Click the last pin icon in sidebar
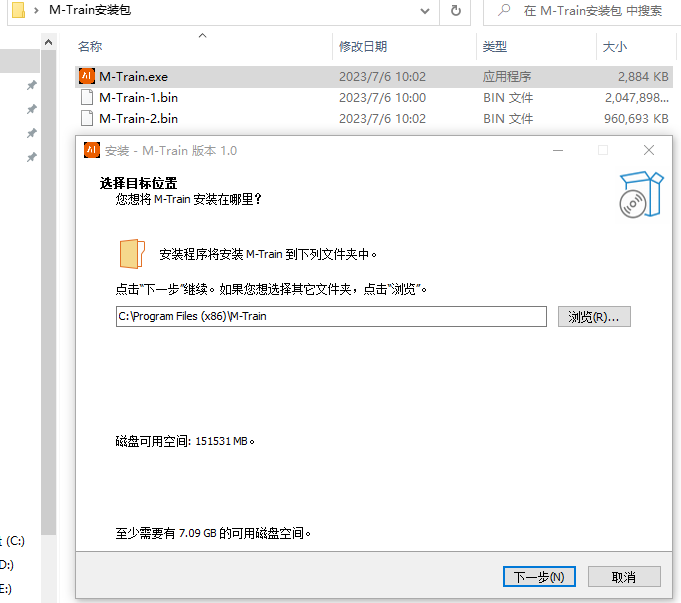This screenshot has width=681, height=603. [x=32, y=157]
